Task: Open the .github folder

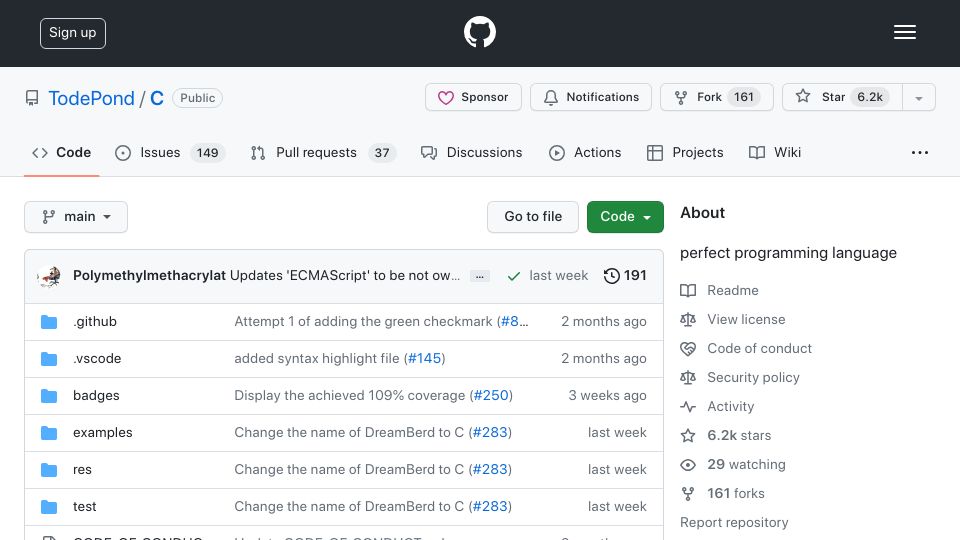Action: [95, 321]
